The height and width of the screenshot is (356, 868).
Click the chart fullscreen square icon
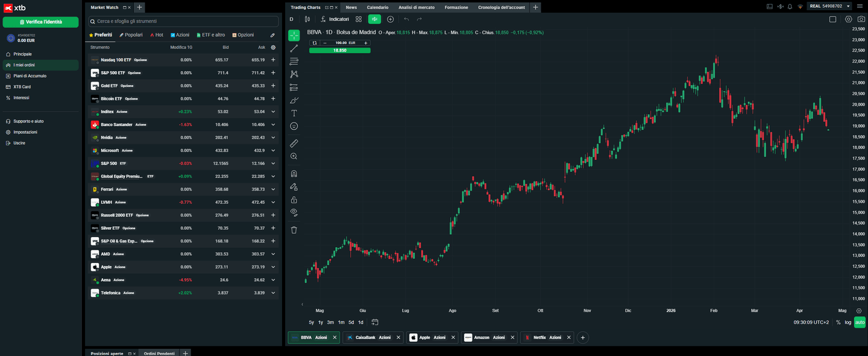832,19
